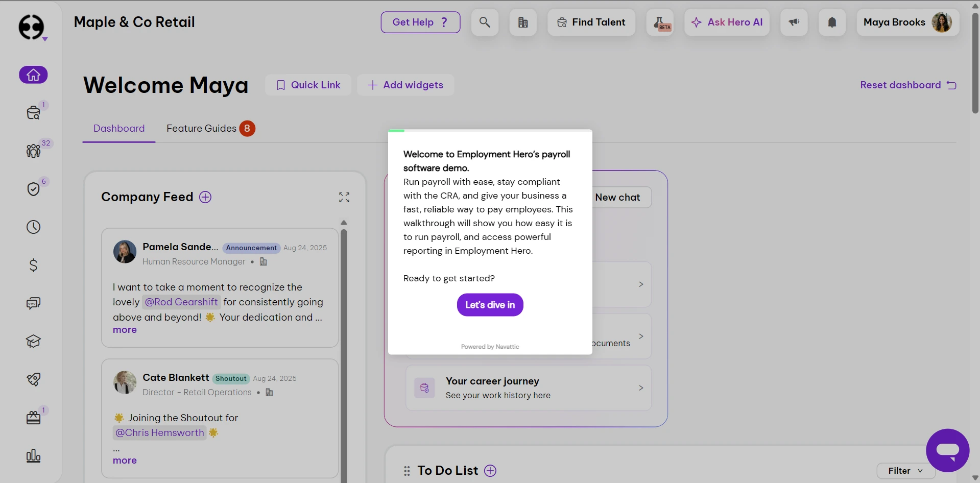This screenshot has height=483, width=980.
Task: Click the Home icon in sidebar
Action: [33, 75]
